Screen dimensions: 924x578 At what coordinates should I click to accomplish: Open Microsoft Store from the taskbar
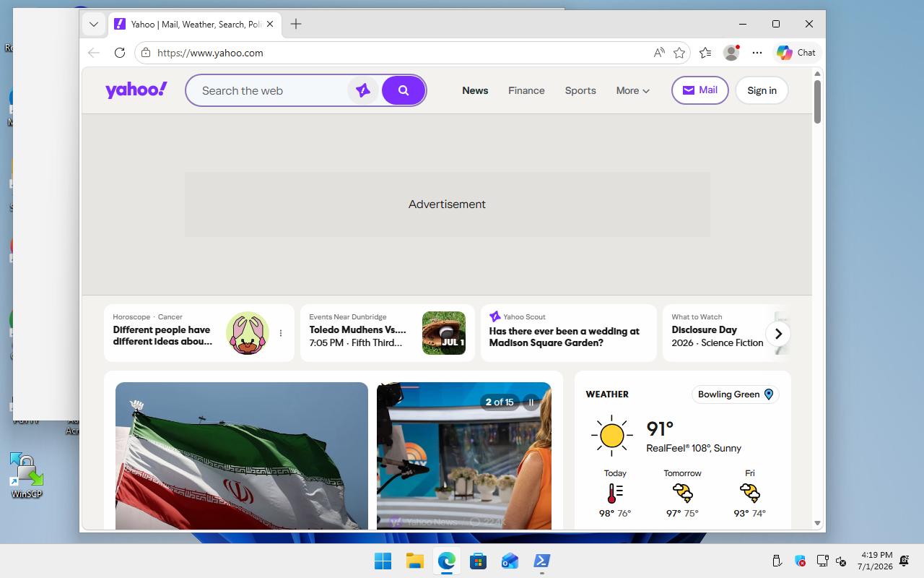click(478, 561)
